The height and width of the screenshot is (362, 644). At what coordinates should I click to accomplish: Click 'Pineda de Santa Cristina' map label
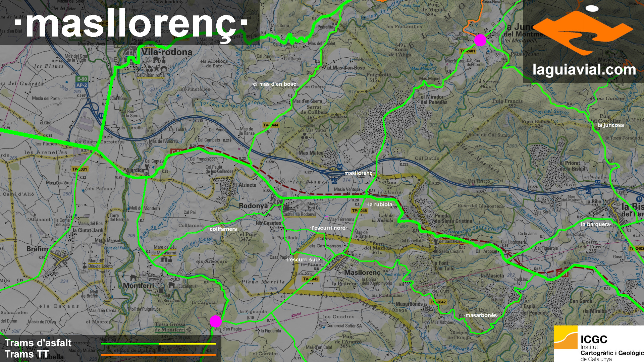(453, 218)
